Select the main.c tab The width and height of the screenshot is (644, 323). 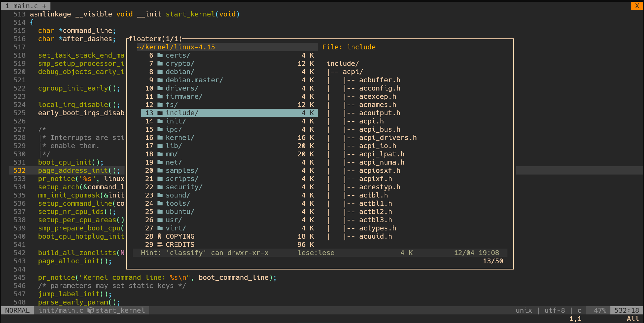click(x=26, y=6)
